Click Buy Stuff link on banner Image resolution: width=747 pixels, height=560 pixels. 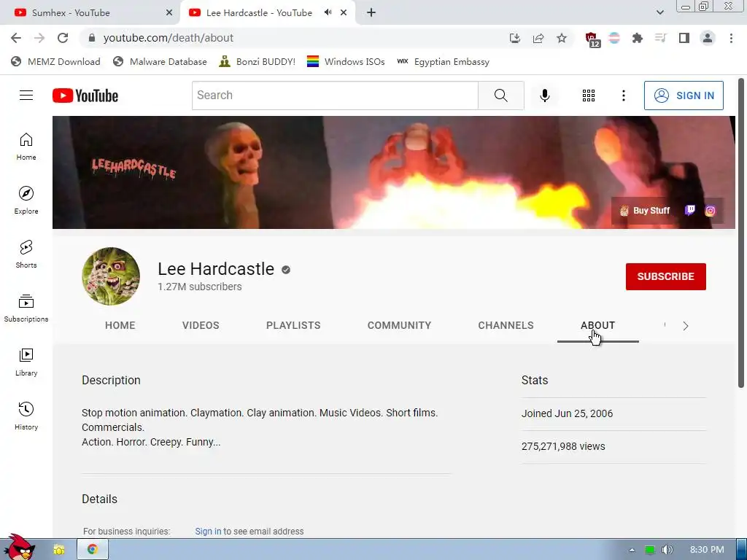pos(645,211)
